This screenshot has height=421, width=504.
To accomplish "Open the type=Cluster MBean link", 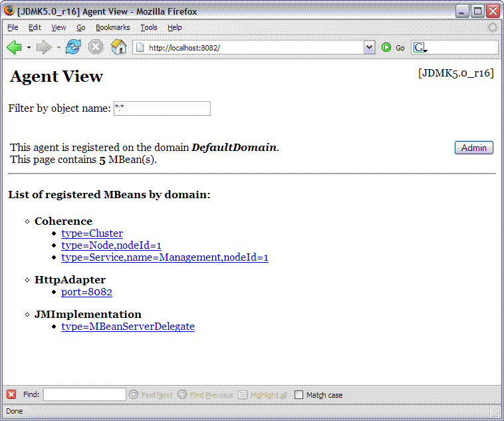I will [92, 233].
